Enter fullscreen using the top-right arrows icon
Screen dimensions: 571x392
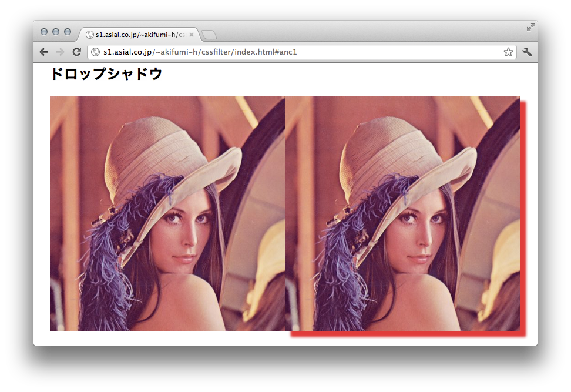coord(530,27)
